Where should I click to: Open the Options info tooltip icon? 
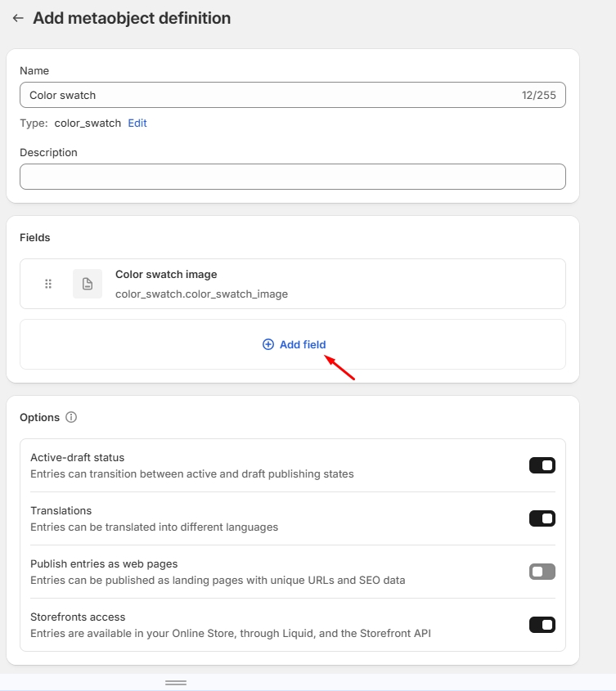[x=71, y=417]
